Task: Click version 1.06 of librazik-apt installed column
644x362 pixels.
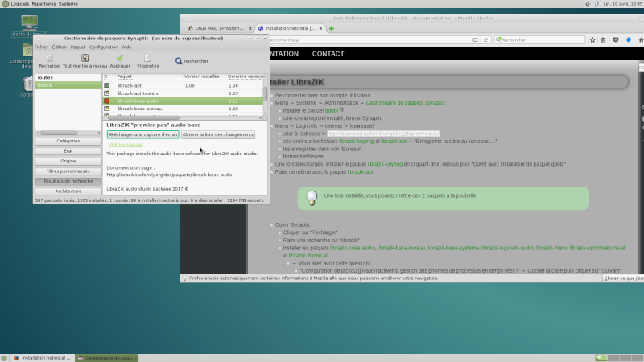Action: pyautogui.click(x=190, y=86)
